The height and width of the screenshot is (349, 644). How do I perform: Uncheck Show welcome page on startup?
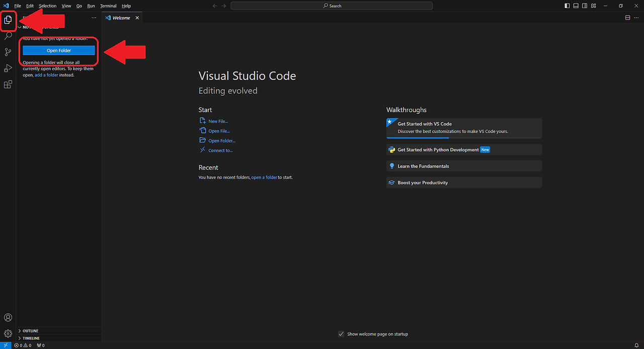(x=341, y=334)
